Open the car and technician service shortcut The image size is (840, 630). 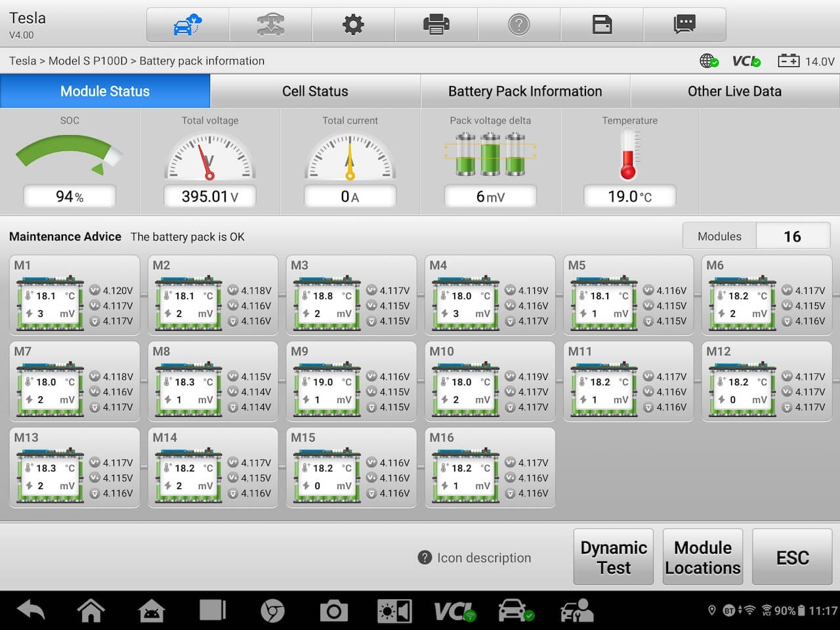click(x=577, y=611)
